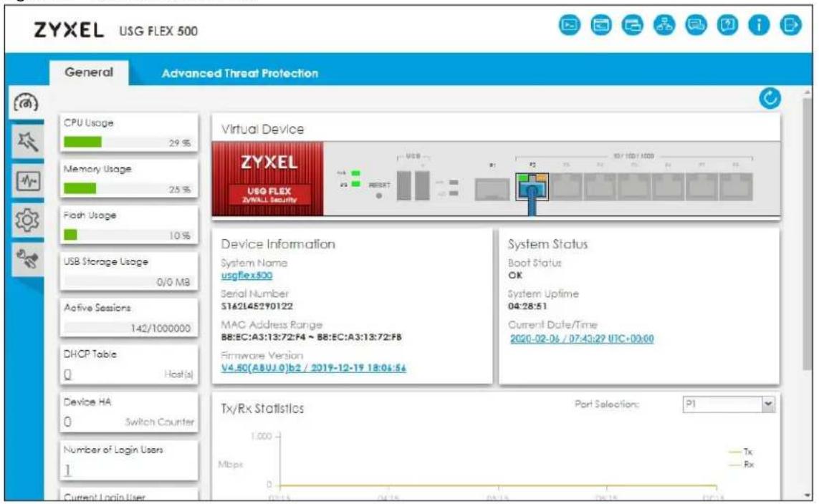Click the Device Information heading
This screenshot has height=504, width=819.
click(278, 243)
